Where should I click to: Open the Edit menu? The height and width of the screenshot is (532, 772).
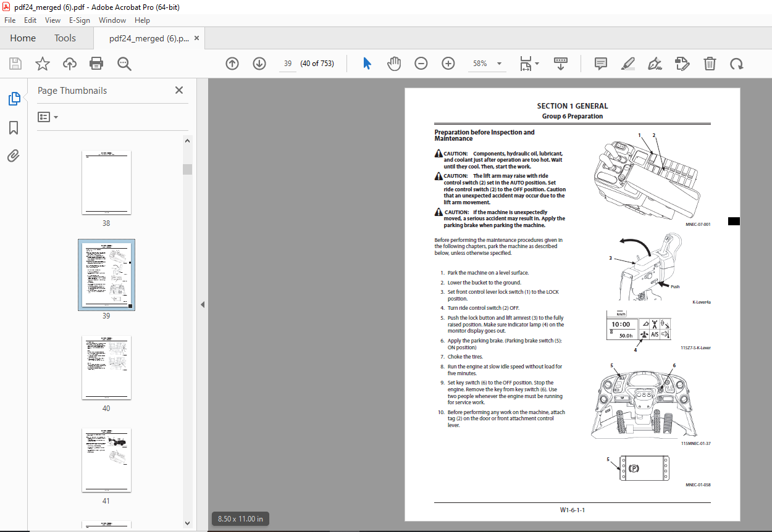(30, 20)
